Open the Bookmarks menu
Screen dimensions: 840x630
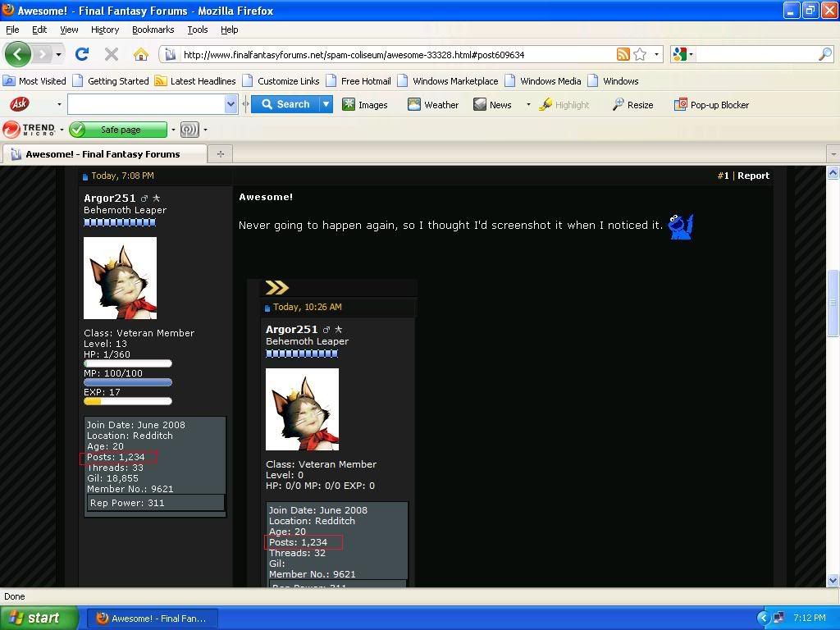coord(153,30)
